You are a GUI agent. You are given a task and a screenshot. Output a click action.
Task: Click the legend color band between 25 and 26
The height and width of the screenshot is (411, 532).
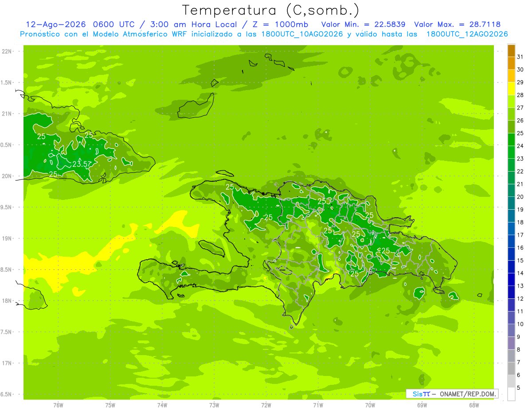(511, 127)
